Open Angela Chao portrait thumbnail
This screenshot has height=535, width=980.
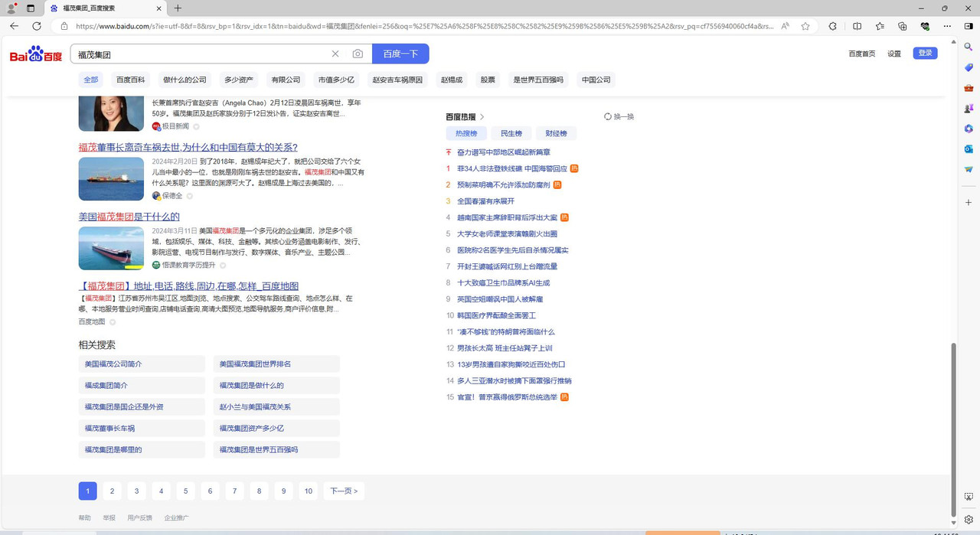[x=111, y=113]
